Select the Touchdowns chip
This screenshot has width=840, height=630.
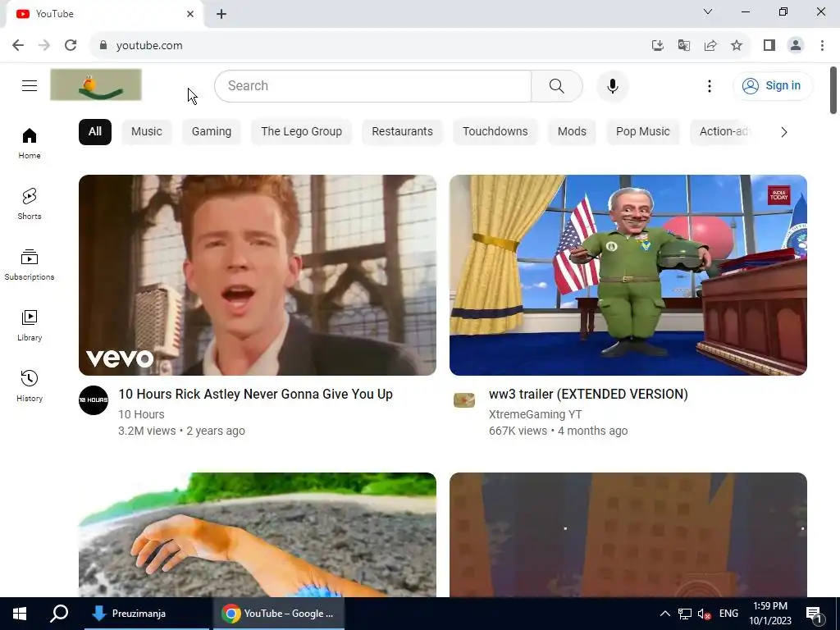(x=495, y=132)
